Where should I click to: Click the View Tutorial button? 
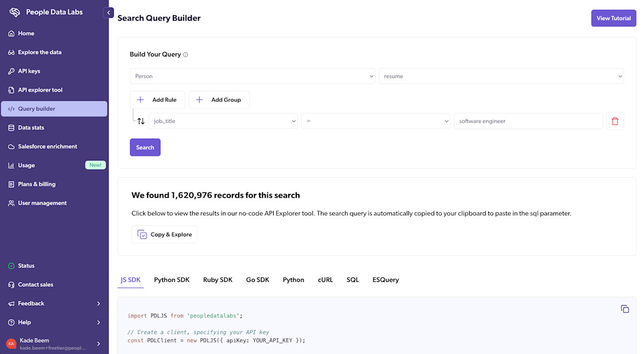tap(613, 18)
